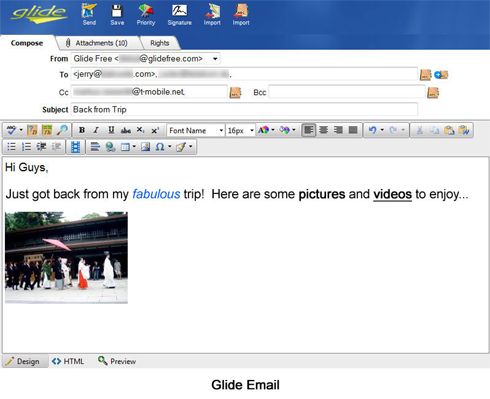
Task: Click the redo arrow icon
Action: (x=393, y=130)
